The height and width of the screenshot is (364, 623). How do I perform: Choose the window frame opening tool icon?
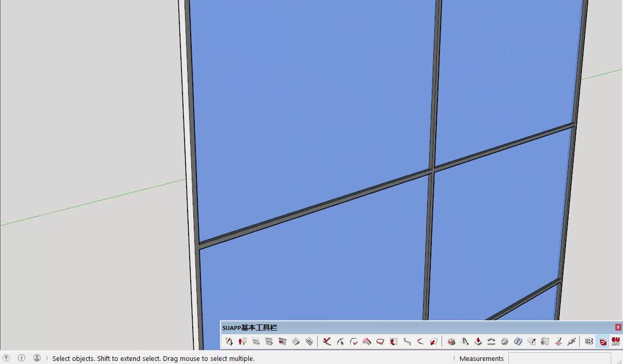pyautogui.click(x=256, y=341)
